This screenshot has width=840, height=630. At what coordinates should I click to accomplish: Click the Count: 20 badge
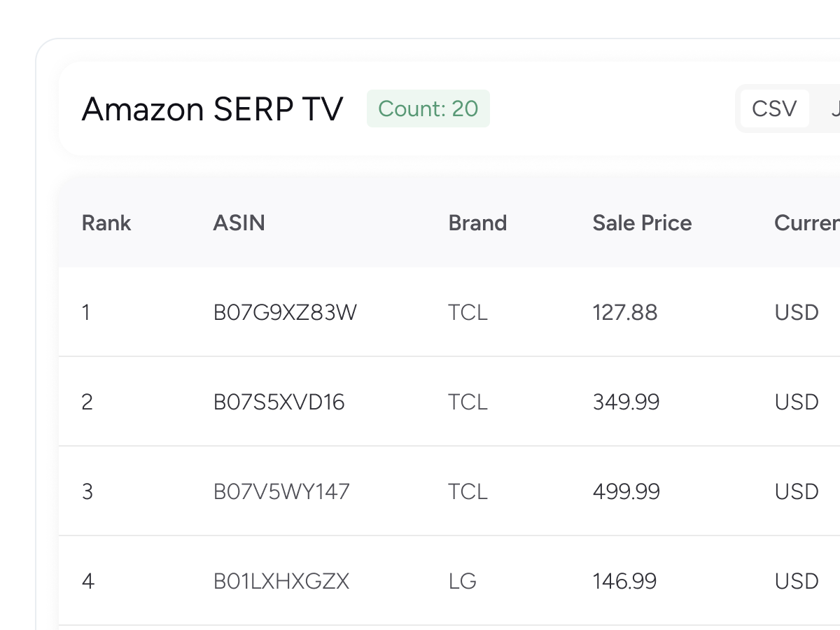coord(428,108)
